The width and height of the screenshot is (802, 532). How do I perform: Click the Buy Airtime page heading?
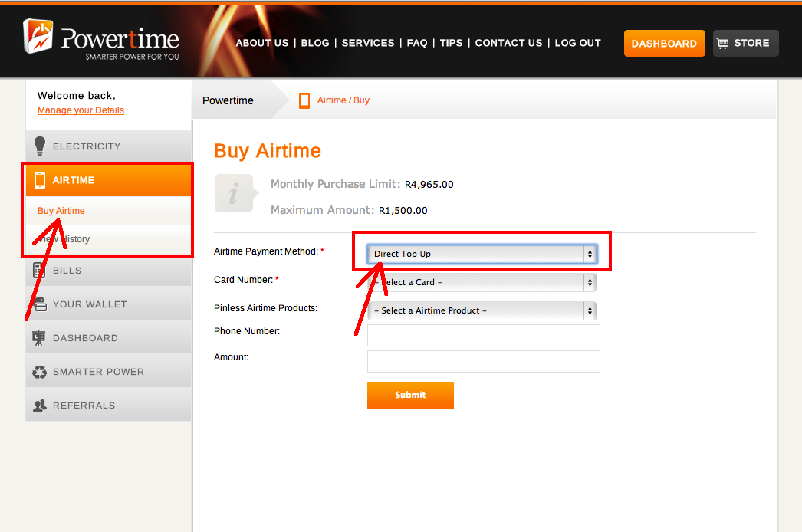268,152
